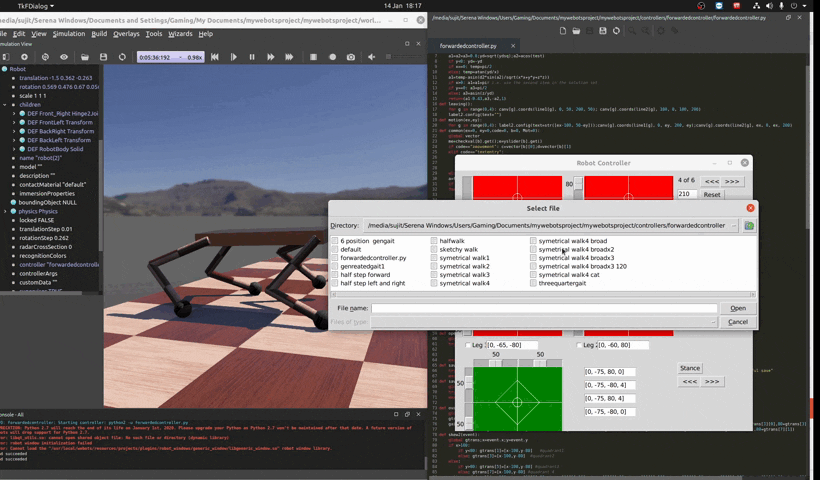Switch to the forwardedcontroller.py editor tab
The image size is (820, 480).
(468, 46)
